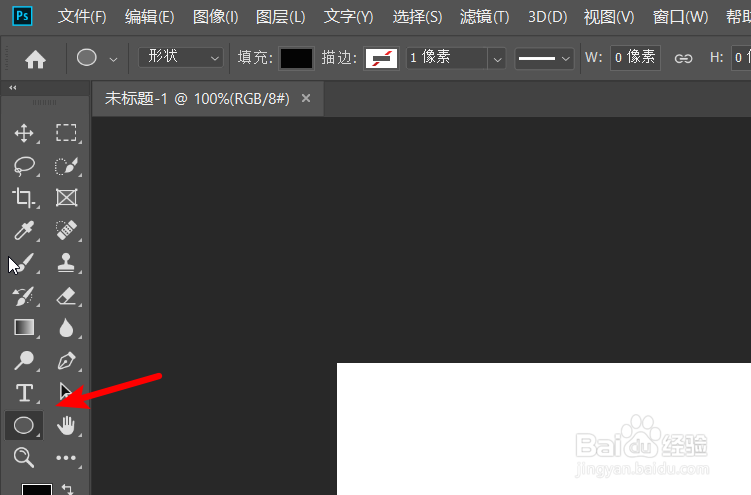Screen dimensions: 751x495
Task: Select the Brush tool
Action: click(x=25, y=263)
